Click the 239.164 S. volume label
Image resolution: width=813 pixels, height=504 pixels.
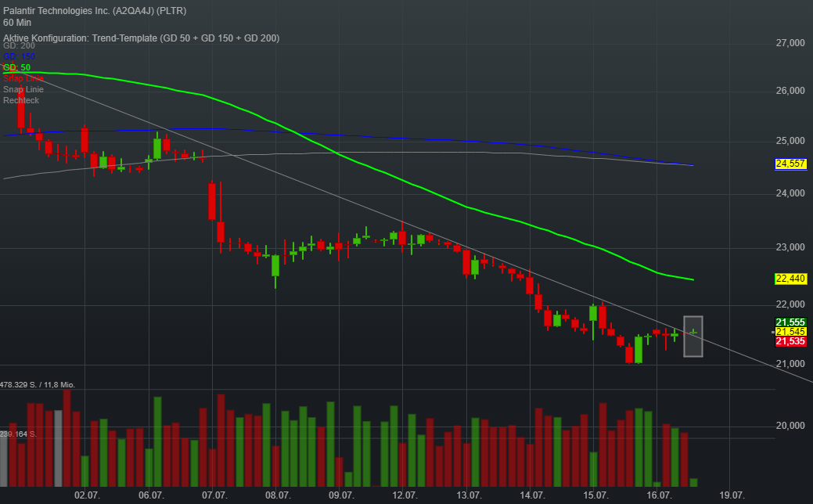[x=19, y=434]
